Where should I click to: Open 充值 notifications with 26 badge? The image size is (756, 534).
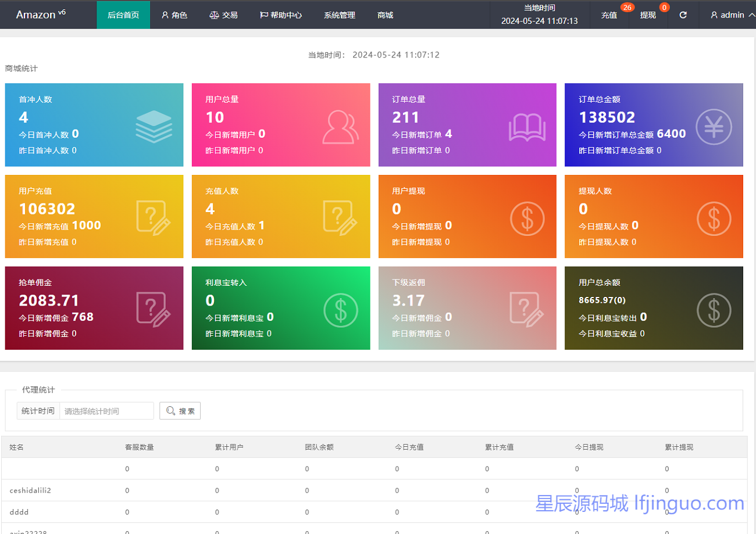[x=609, y=15]
